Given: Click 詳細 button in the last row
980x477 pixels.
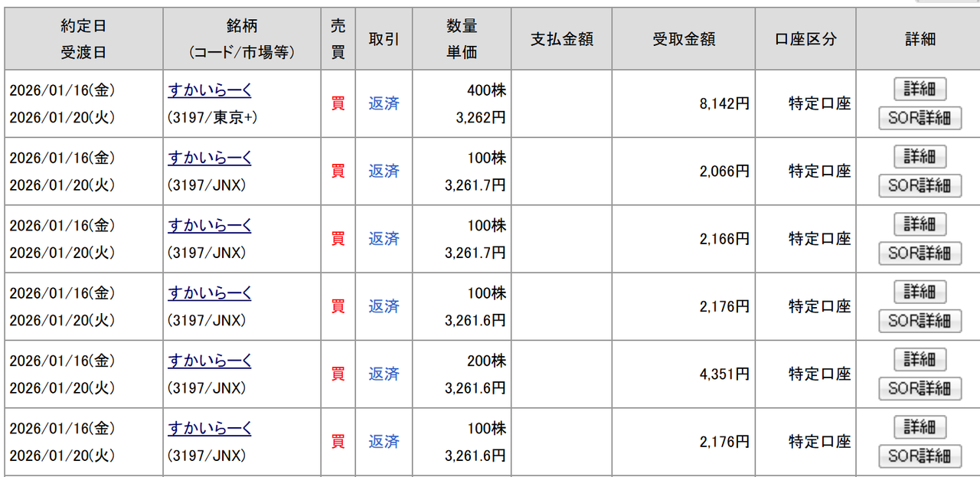Looking at the screenshot, I should [920, 426].
